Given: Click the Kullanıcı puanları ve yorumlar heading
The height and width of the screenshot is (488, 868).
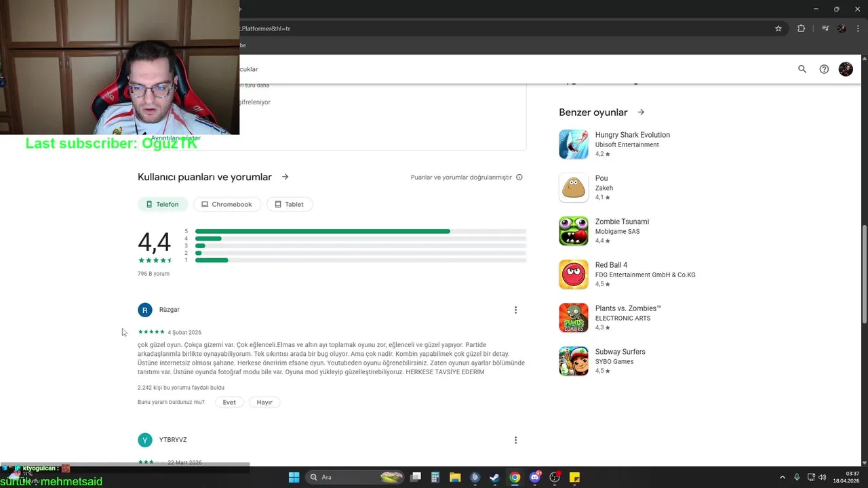Looking at the screenshot, I should (x=205, y=177).
